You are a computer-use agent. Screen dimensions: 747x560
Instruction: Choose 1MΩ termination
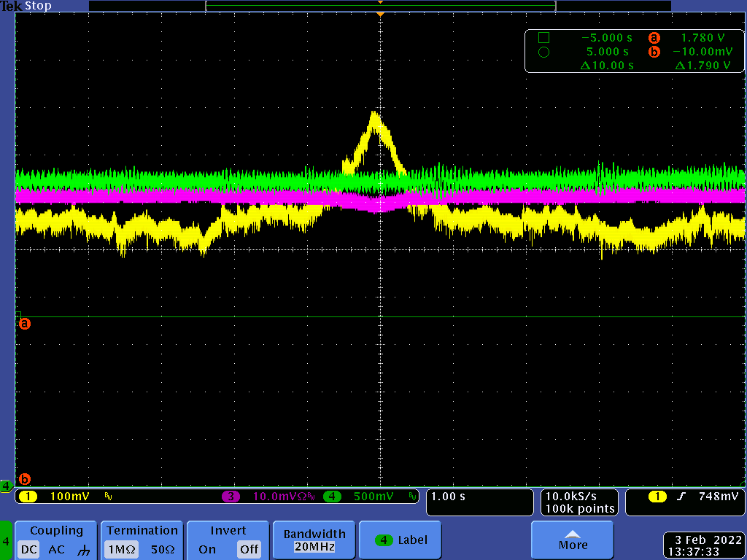click(x=120, y=549)
